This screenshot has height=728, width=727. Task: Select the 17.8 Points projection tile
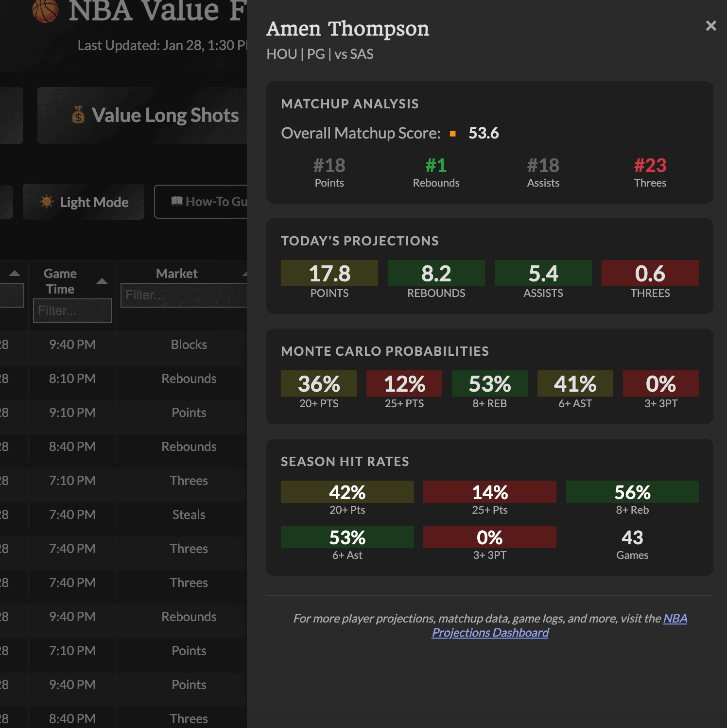click(329, 279)
